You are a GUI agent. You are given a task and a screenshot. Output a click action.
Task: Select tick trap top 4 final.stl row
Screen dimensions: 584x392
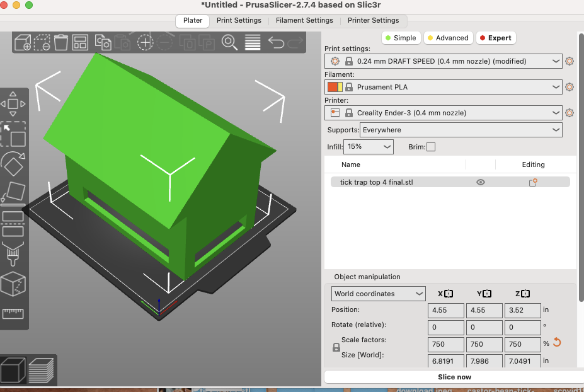[450, 182]
